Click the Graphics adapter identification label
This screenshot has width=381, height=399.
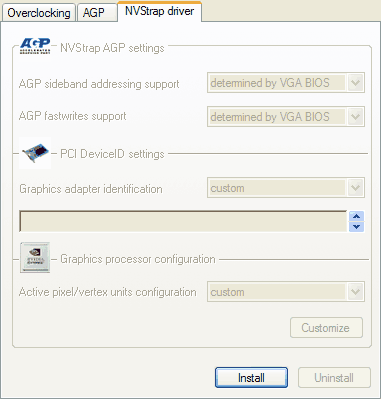[x=91, y=189]
